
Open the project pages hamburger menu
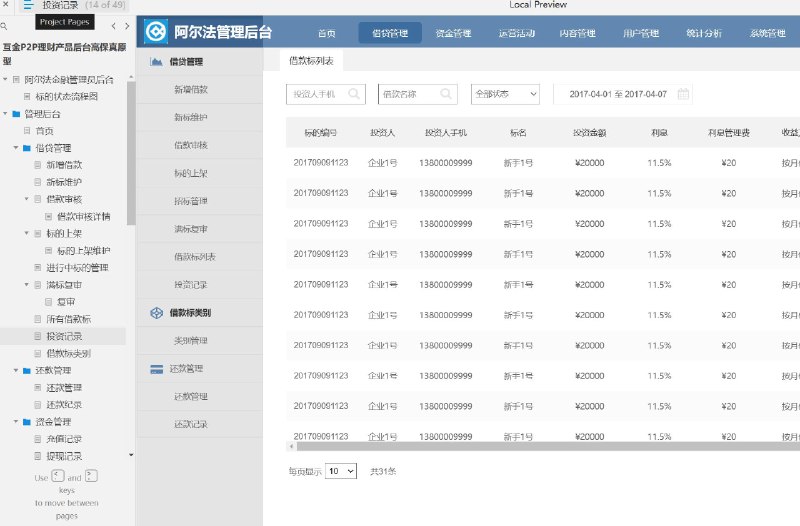click(28, 5)
